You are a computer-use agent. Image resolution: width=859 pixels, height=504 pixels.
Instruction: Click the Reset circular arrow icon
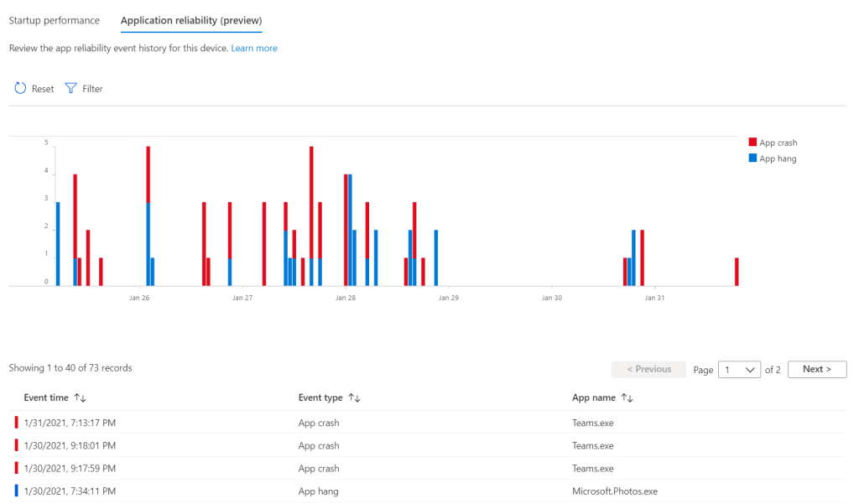[x=21, y=88]
